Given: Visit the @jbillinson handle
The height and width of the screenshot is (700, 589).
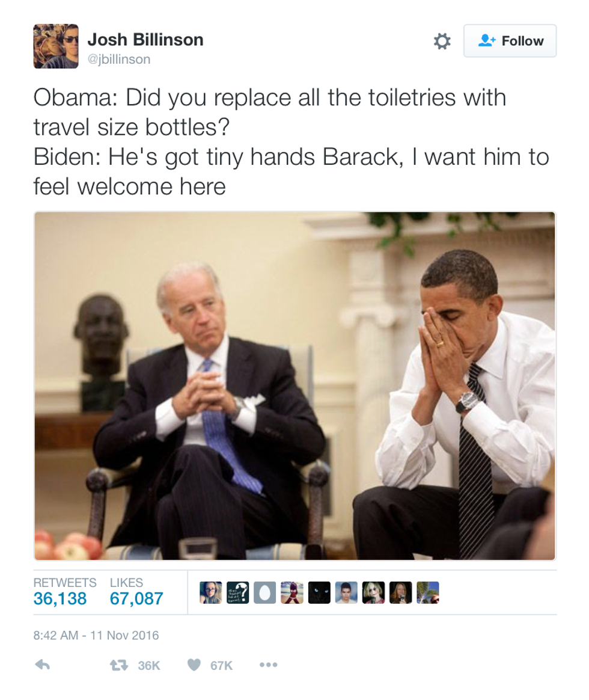Looking at the screenshot, I should [x=119, y=59].
